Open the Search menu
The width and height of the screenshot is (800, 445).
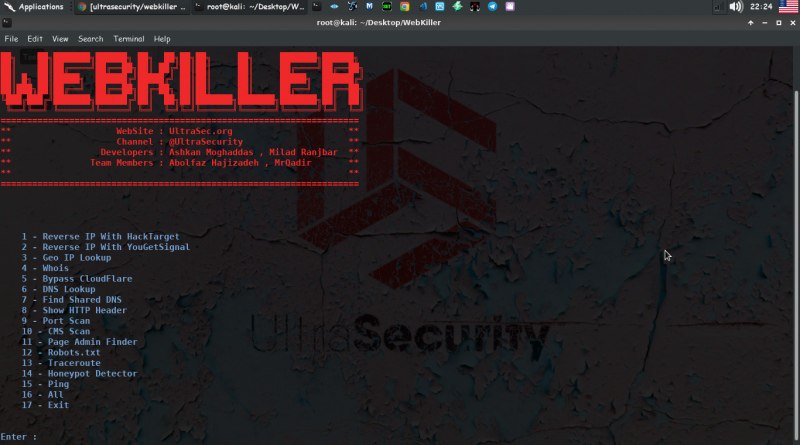90,39
